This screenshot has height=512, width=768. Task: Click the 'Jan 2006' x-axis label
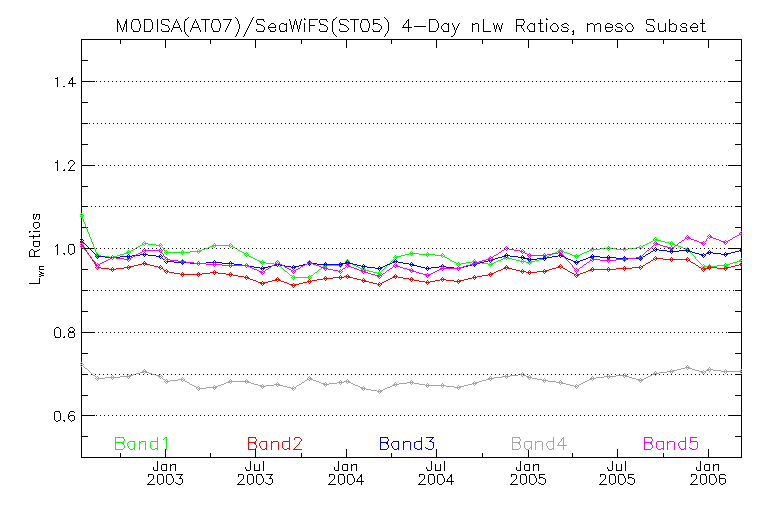(x=708, y=473)
